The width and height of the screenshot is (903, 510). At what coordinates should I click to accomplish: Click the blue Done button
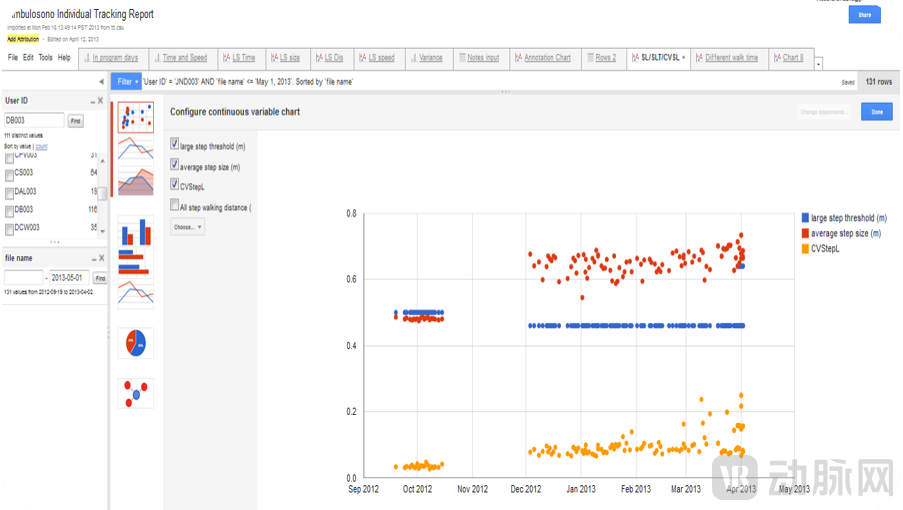coord(877,112)
